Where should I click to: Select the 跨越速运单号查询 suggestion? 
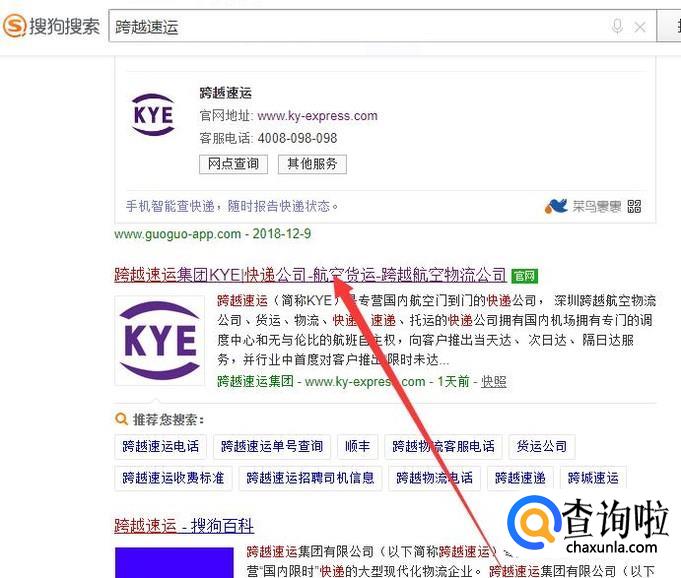pyautogui.click(x=272, y=446)
